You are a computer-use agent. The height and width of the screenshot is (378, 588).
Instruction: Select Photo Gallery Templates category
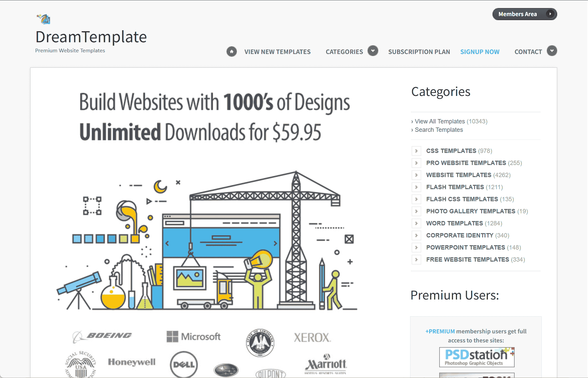[470, 211]
